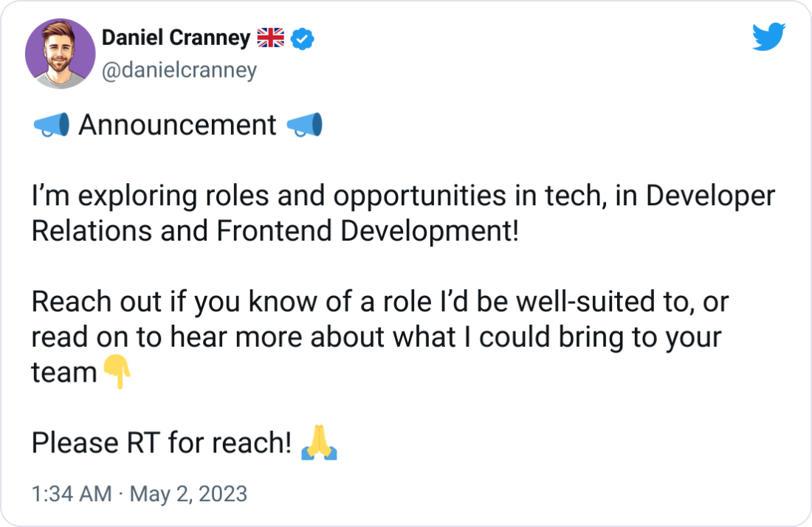Click the tweet timestamp
Screen dimensions: 812x527
[140, 495]
